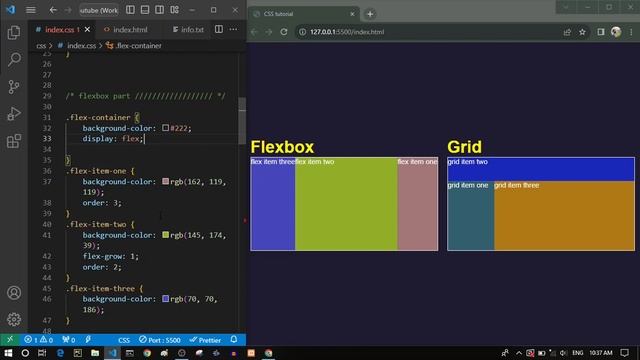The height and width of the screenshot is (360, 640).
Task: Change the CSS language mode in status bar
Action: (124, 340)
